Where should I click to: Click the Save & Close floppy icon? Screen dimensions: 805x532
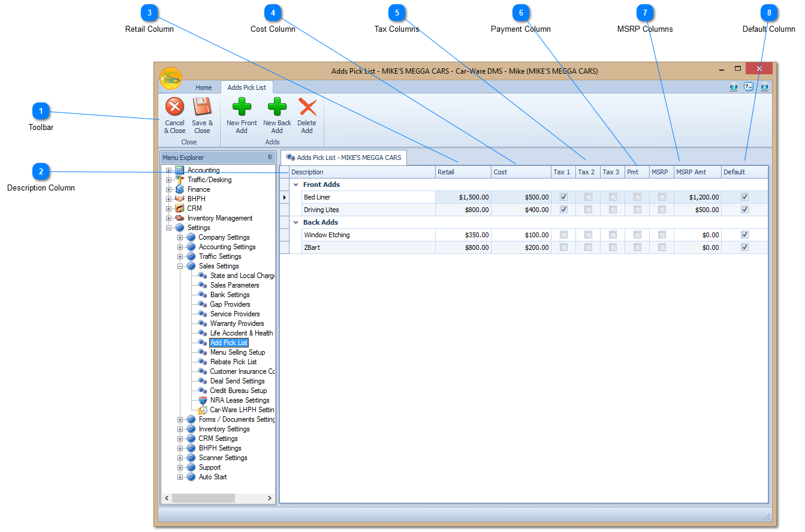pos(202,107)
